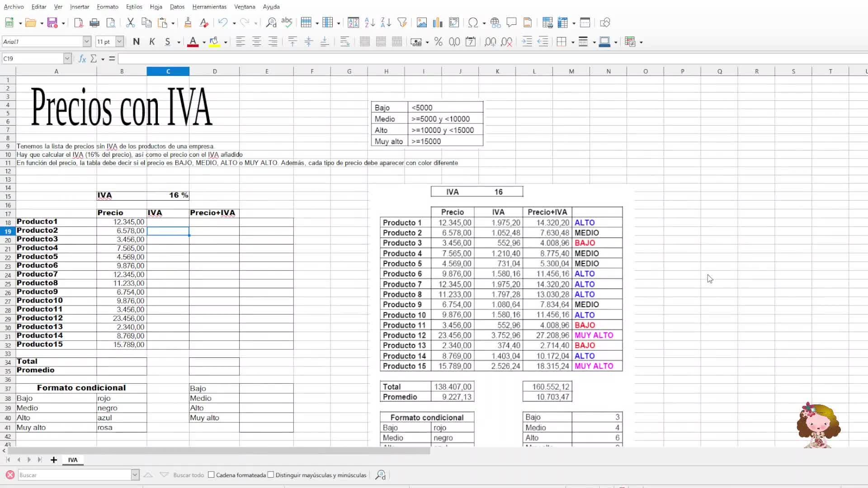Click the Print icon in toolbar
This screenshot has height=488, width=868.
coord(94,23)
